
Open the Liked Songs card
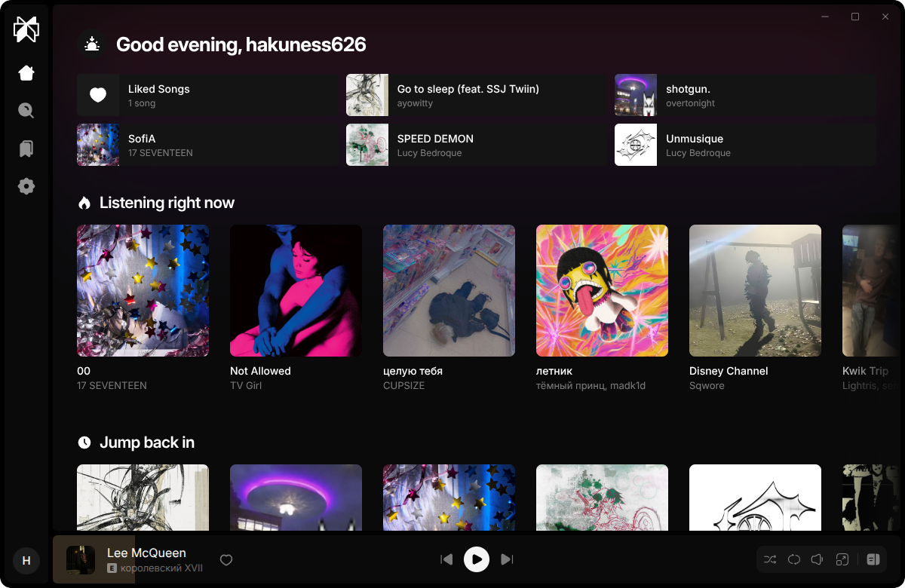click(x=207, y=95)
